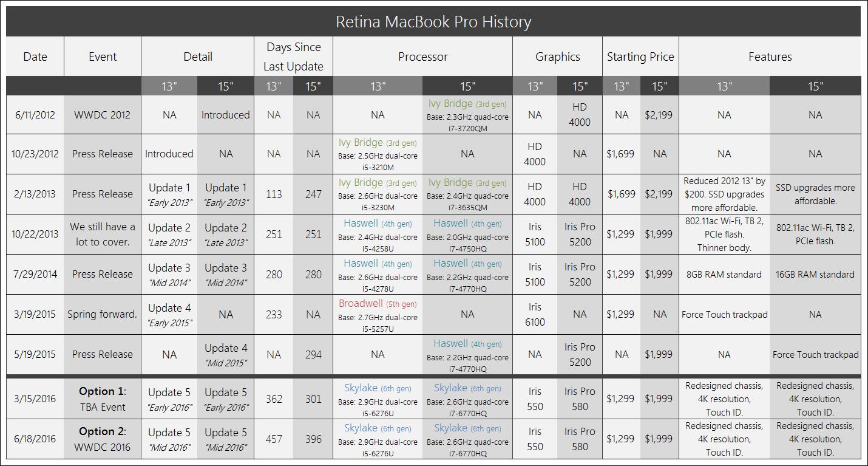Image resolution: width=868 pixels, height=466 pixels.
Task: Select the WWDC 2012 event cell
Action: (x=102, y=115)
